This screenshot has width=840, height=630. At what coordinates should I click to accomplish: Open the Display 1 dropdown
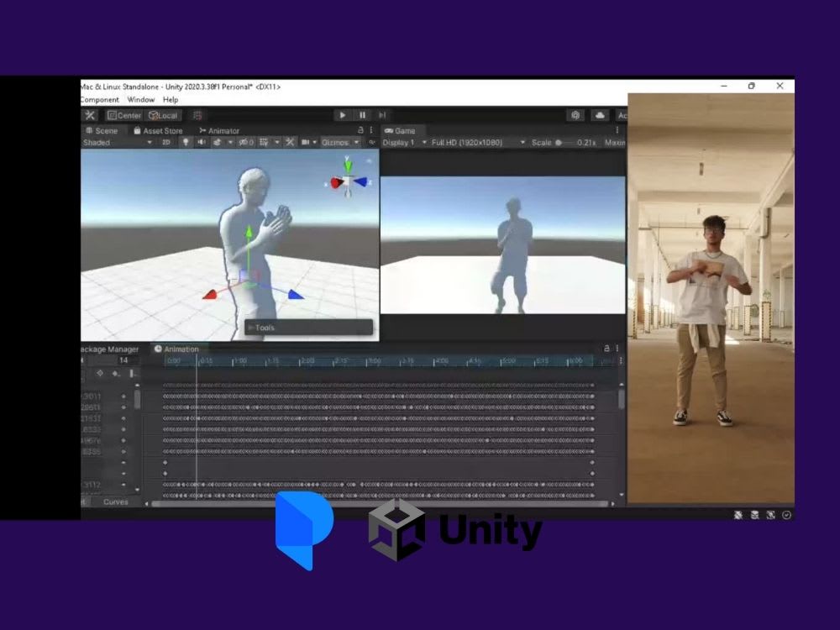tap(405, 143)
